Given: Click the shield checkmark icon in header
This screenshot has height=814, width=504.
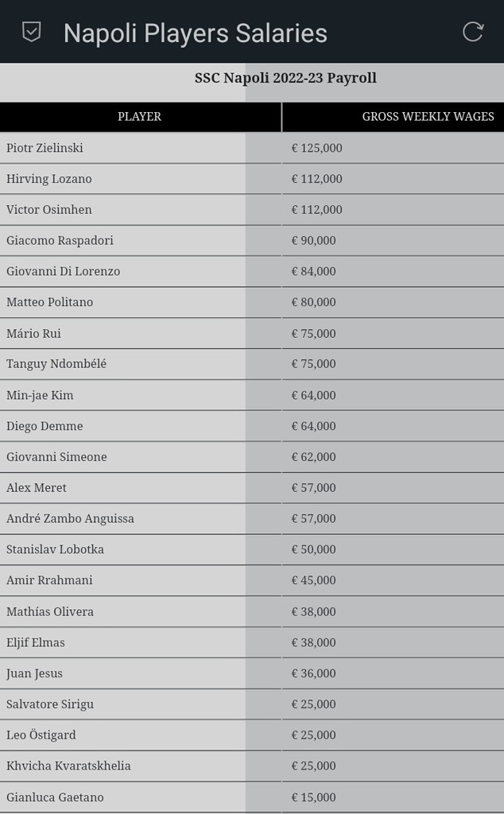Looking at the screenshot, I should [x=31, y=32].
